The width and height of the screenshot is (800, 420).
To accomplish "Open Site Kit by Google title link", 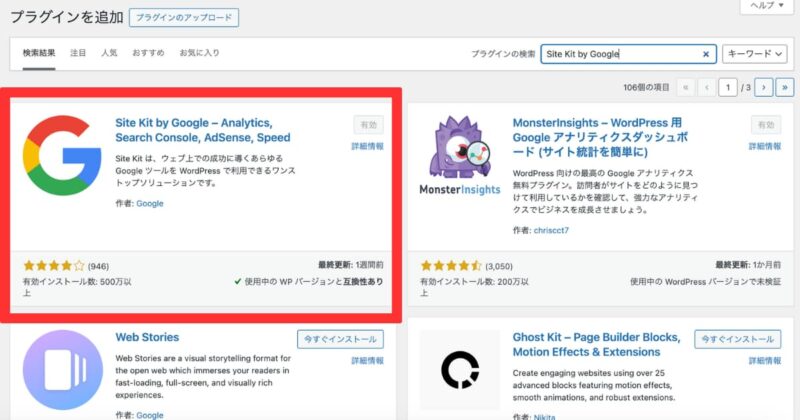I will pyautogui.click(x=203, y=130).
